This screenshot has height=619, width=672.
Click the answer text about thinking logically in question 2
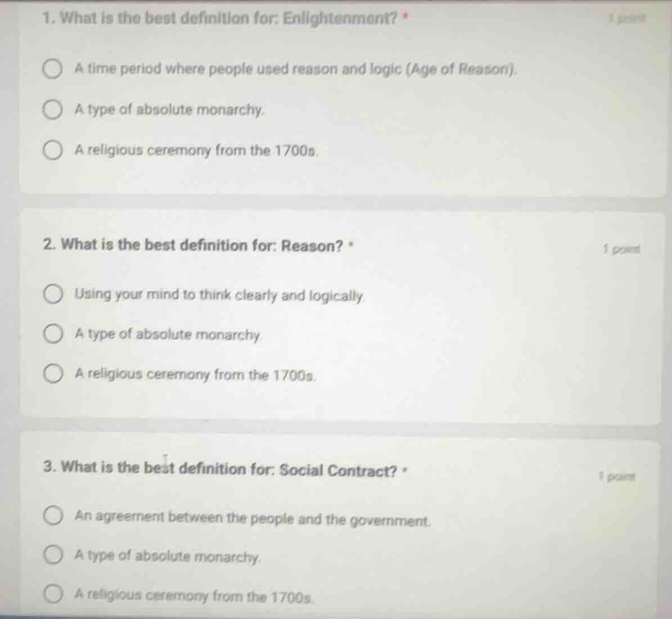[219, 294]
